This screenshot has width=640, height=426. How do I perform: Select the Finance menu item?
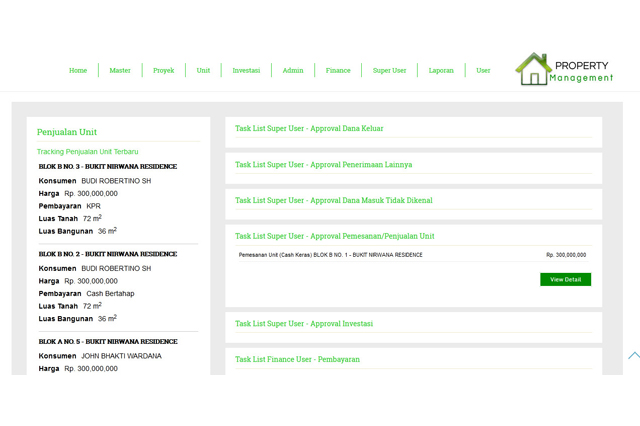(x=338, y=71)
